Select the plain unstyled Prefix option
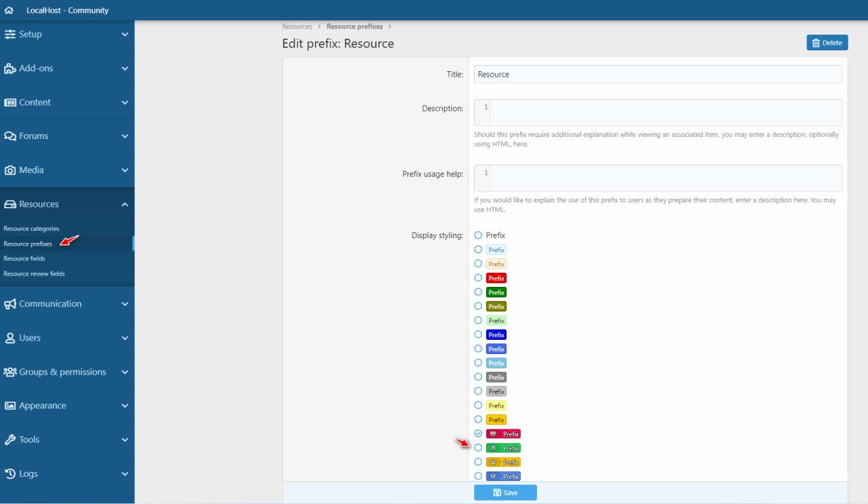Screen dimensions: 868x504 [x=478, y=235]
